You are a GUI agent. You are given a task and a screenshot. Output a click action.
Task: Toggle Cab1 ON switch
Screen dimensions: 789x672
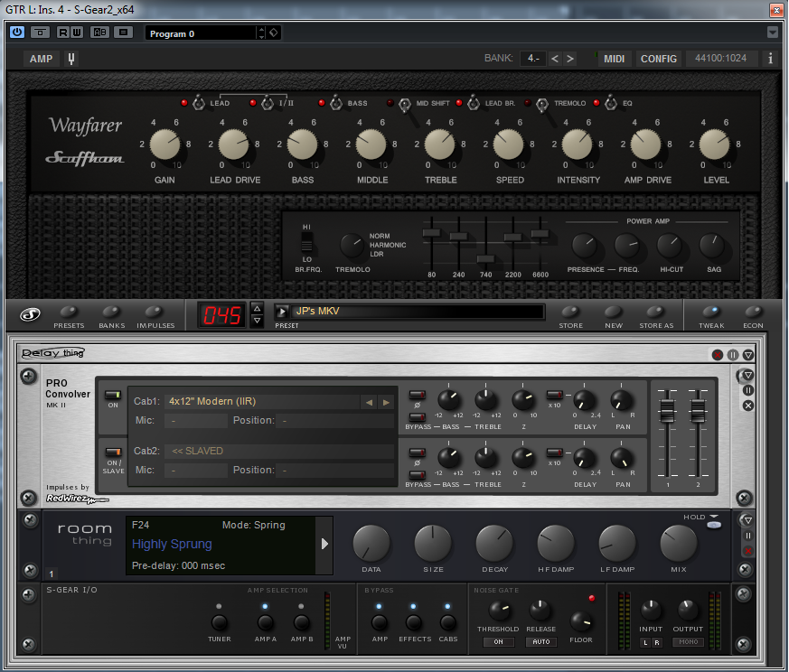[x=113, y=396]
